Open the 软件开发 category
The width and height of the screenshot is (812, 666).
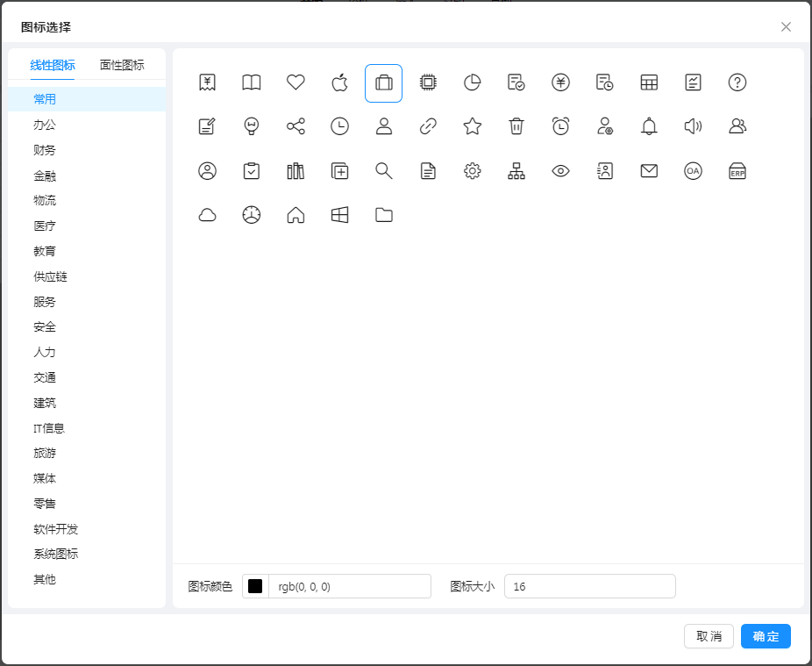[56, 529]
